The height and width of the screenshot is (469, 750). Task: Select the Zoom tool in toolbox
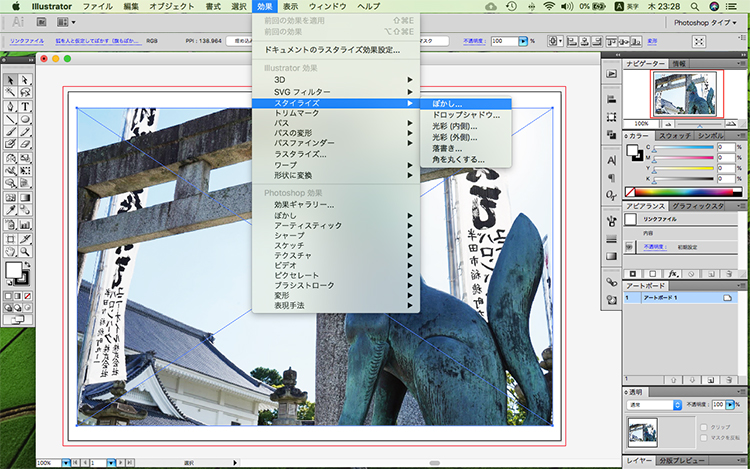pyautogui.click(x=25, y=250)
